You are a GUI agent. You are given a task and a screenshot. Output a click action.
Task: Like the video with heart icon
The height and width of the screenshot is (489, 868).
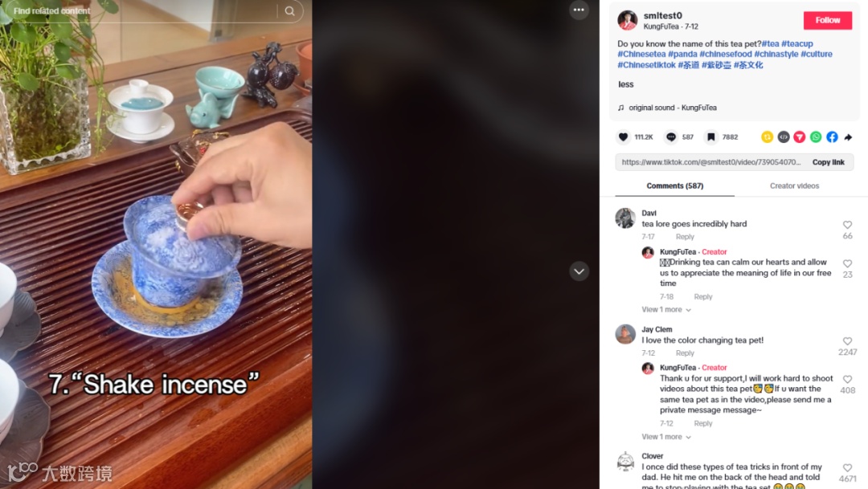[x=624, y=137]
